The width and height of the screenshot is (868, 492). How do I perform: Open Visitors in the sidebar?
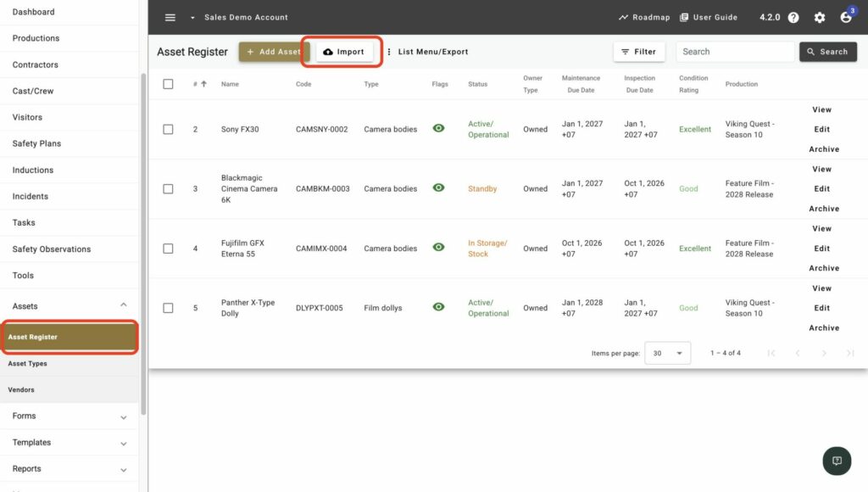pos(70,117)
